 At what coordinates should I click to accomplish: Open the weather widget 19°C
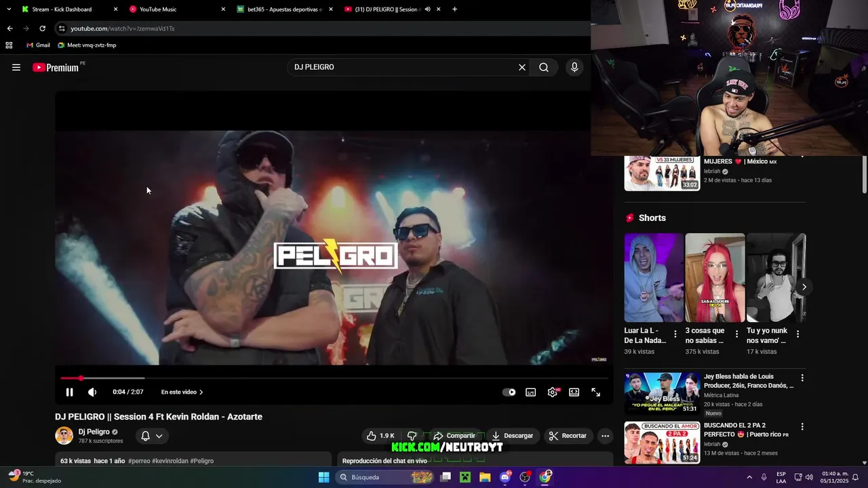(34, 477)
